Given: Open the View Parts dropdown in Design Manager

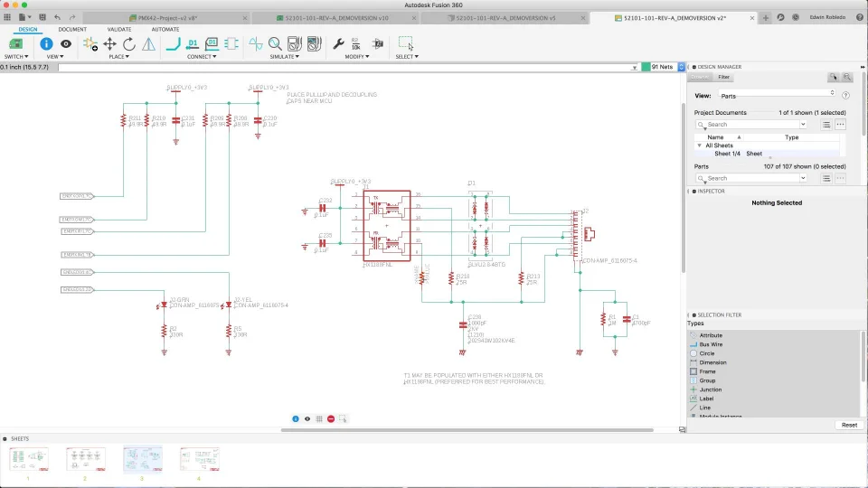Looking at the screenshot, I should tap(776, 94).
